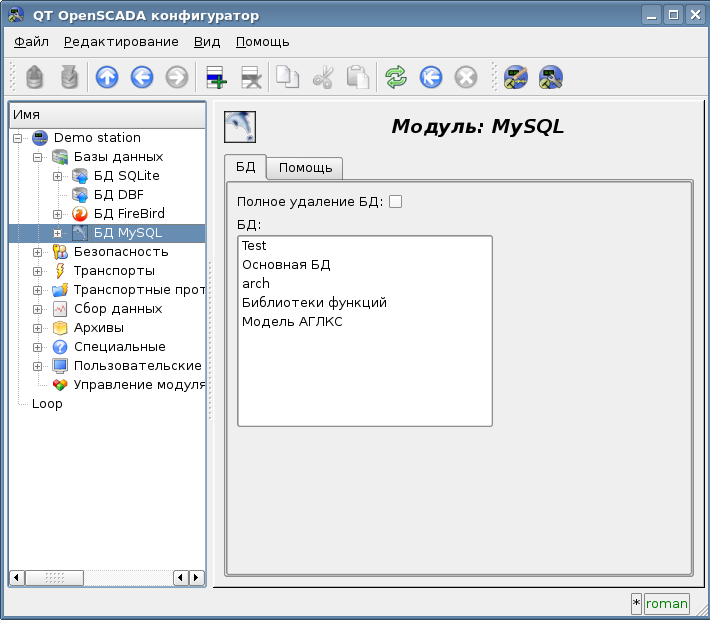This screenshot has height=621, width=710.
Task: Refresh the page with green arrows icon
Action: coord(396,77)
